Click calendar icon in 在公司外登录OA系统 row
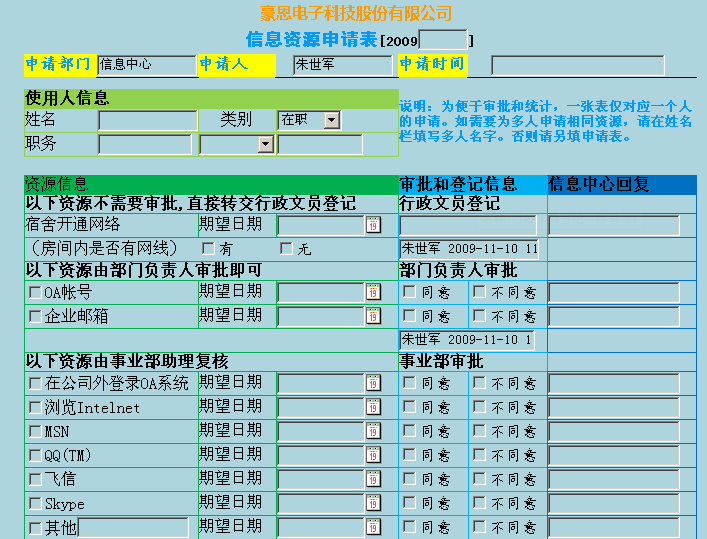Screen dimensions: 707x539 pos(373,383)
